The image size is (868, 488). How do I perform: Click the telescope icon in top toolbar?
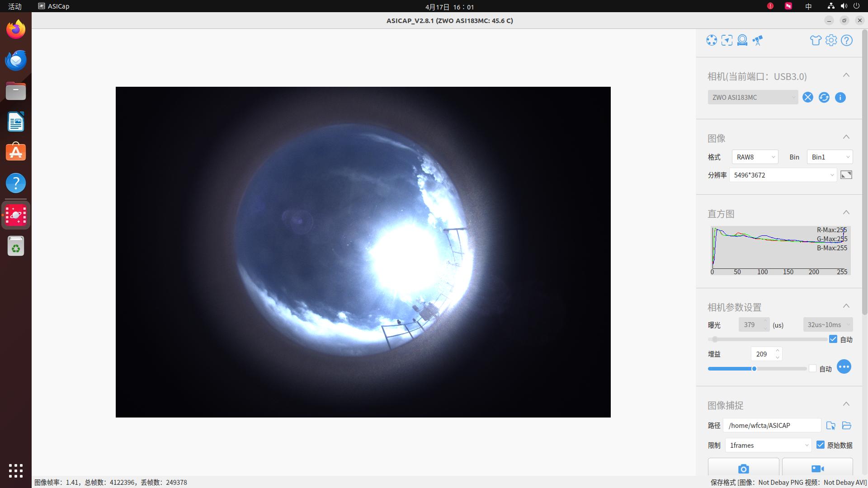(x=758, y=40)
